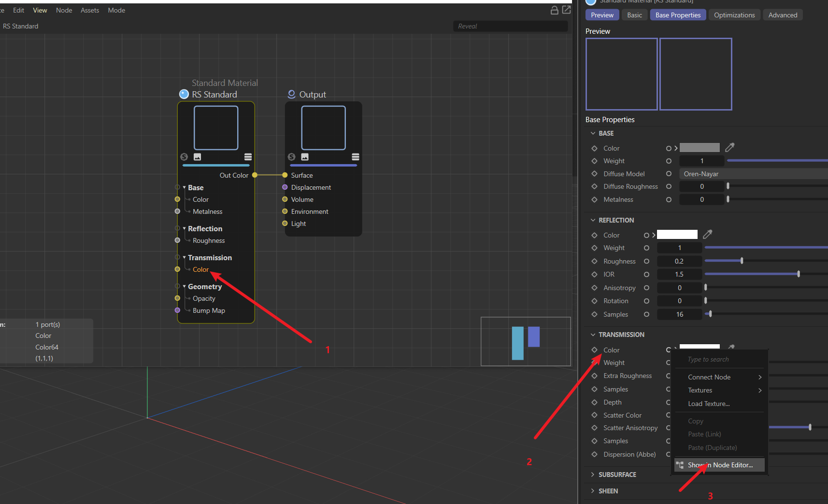This screenshot has height=504, width=828.
Task: Expand the SHEEN section
Action: pos(593,491)
